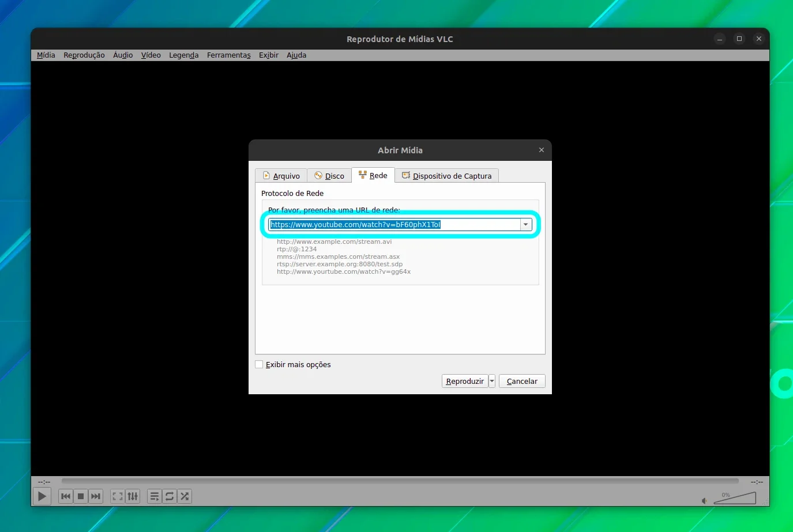Image resolution: width=793 pixels, height=532 pixels.
Task: Toggle loop repeat mode
Action: [x=170, y=496]
